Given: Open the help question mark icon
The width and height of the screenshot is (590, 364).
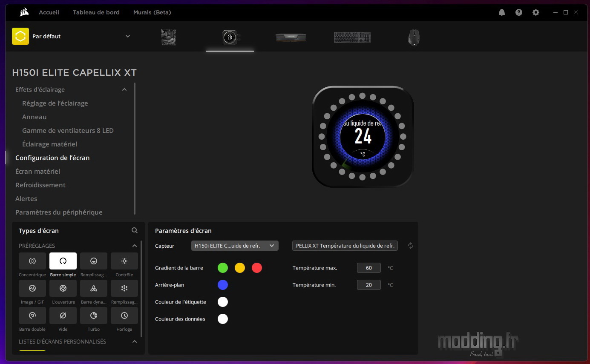Looking at the screenshot, I should click(519, 12).
